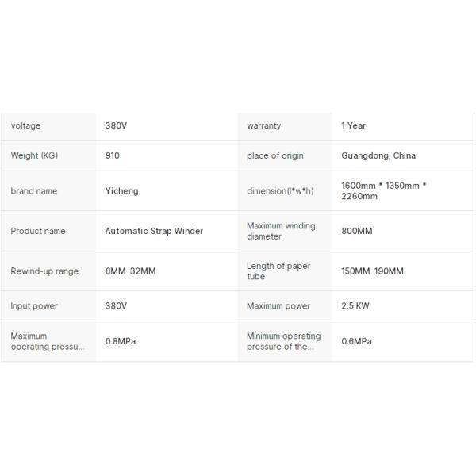This screenshot has height=476, width=476.
Task: Select the Yicheng brand value
Action: point(121,191)
